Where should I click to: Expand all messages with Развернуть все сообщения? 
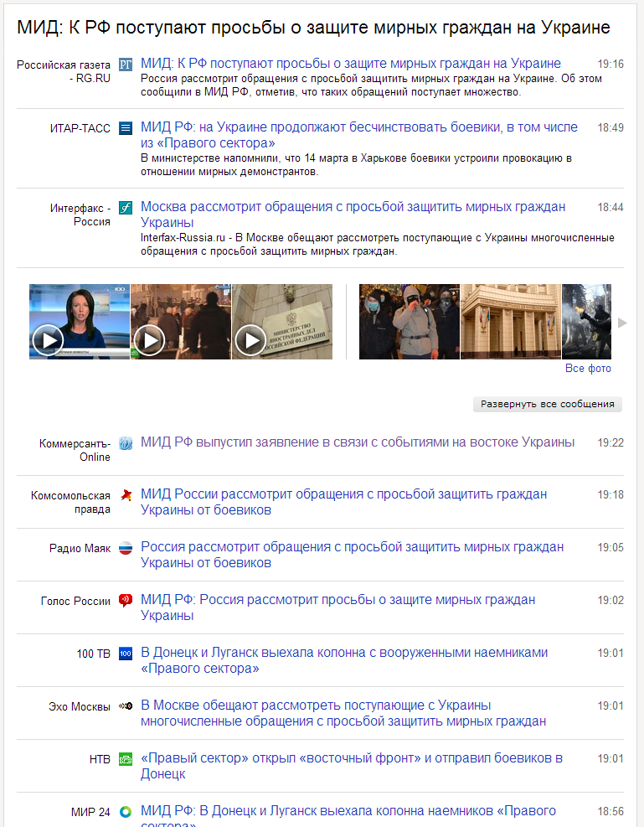pyautogui.click(x=548, y=404)
